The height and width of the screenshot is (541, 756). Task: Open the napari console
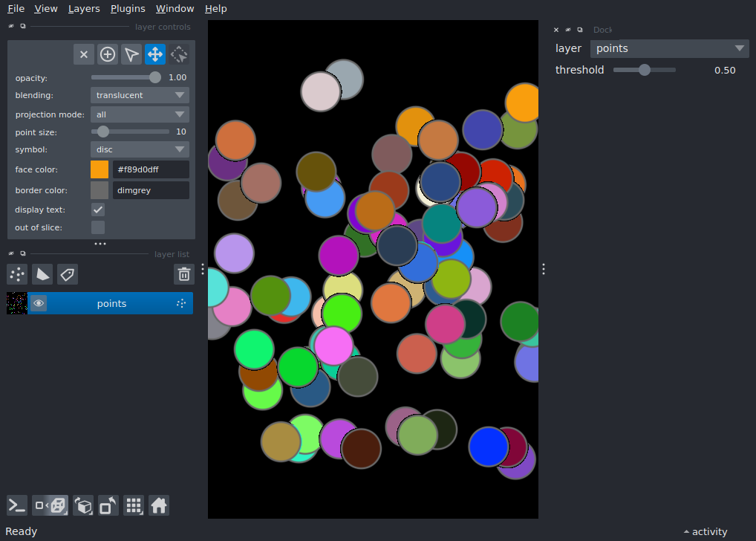(17, 506)
